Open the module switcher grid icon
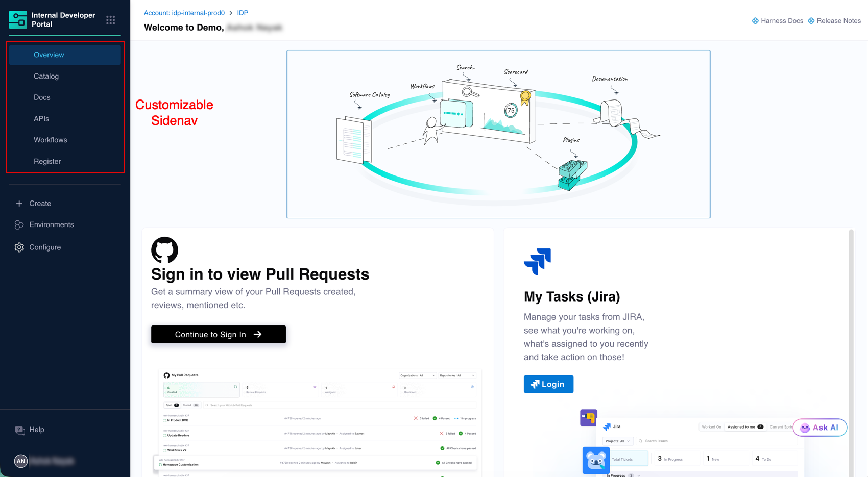 point(110,20)
